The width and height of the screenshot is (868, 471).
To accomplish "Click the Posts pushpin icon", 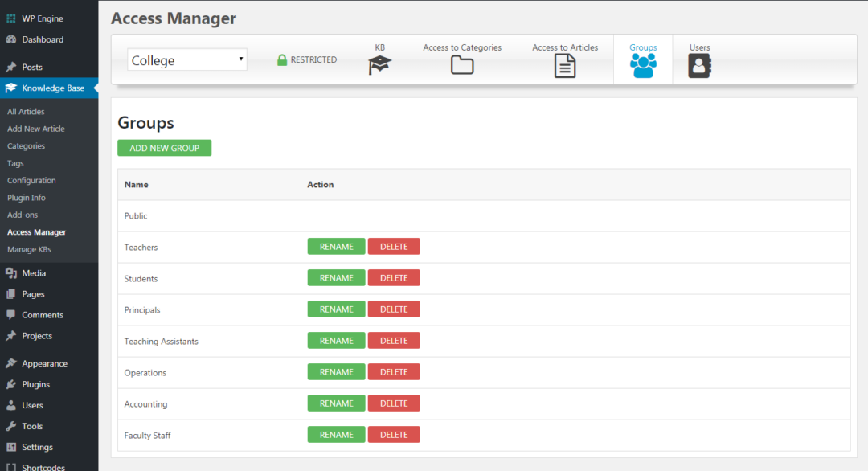I will [x=11, y=67].
